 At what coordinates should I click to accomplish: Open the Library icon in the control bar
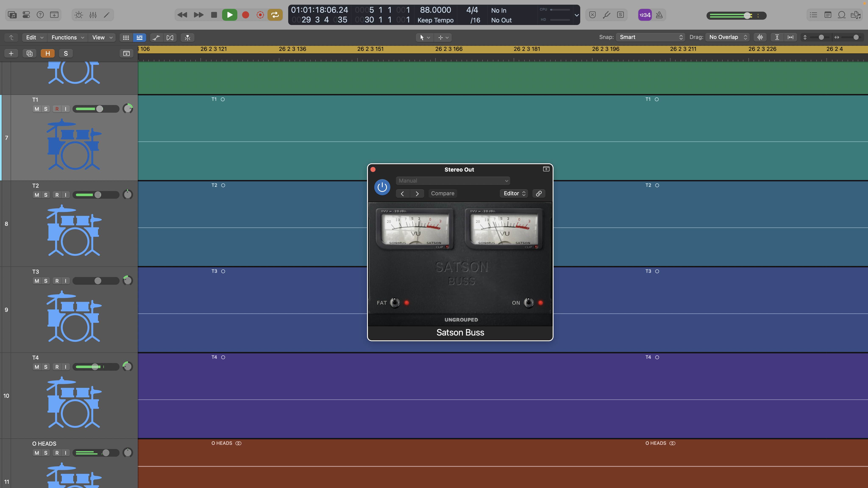pos(12,15)
